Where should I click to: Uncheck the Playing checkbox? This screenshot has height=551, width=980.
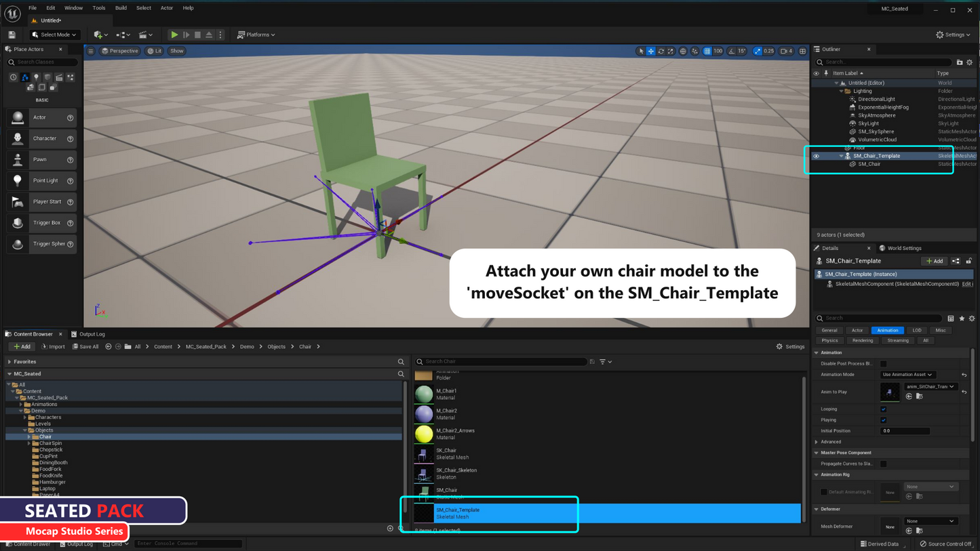[x=883, y=420]
